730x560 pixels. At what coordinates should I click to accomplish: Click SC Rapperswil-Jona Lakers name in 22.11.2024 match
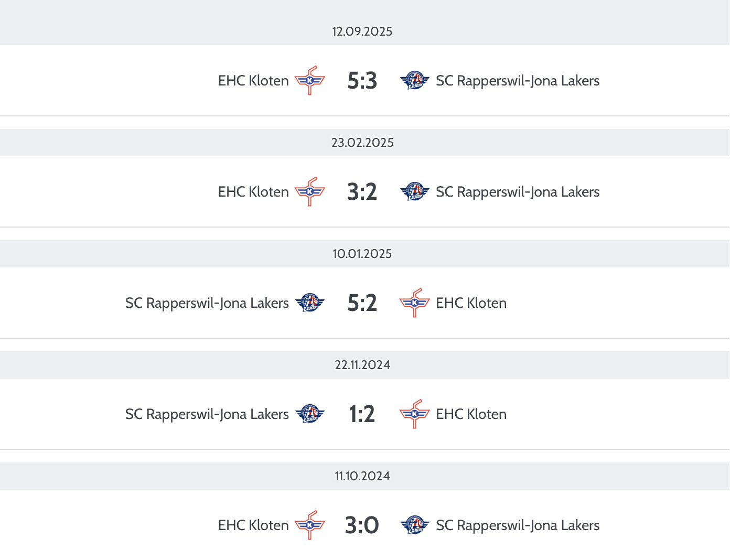click(207, 414)
